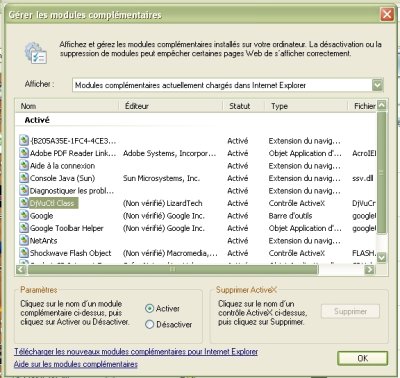Select the Shockwave Flash Object entry
This screenshot has width=400, height=378.
pos(70,253)
